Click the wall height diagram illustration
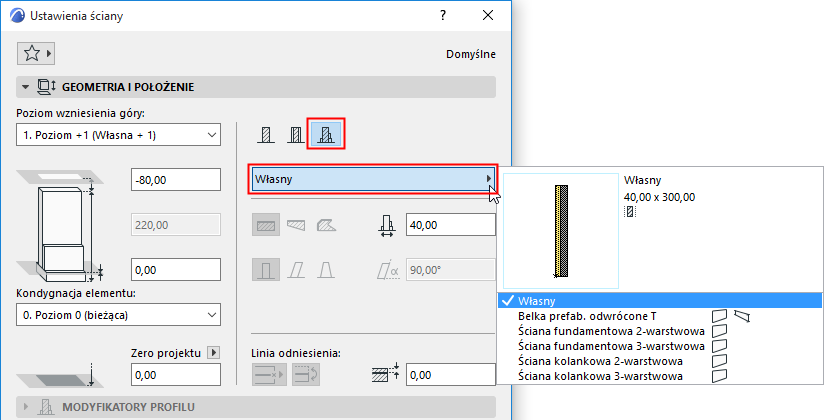The width and height of the screenshot is (825, 420). (61, 227)
